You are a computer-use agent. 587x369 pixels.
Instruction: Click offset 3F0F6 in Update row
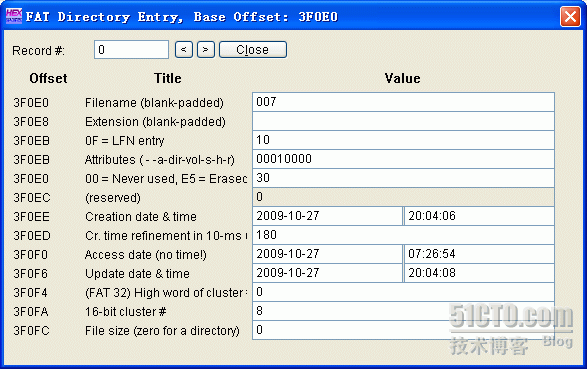[x=31, y=274]
